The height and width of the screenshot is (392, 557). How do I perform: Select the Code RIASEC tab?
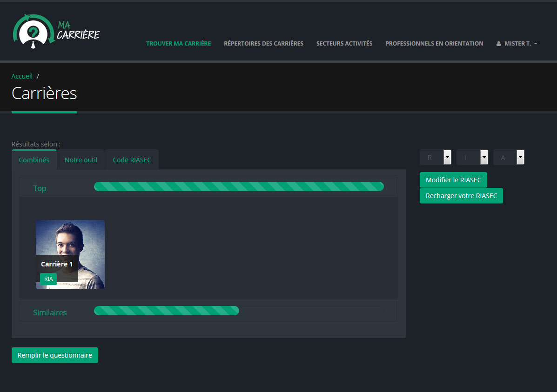132,160
